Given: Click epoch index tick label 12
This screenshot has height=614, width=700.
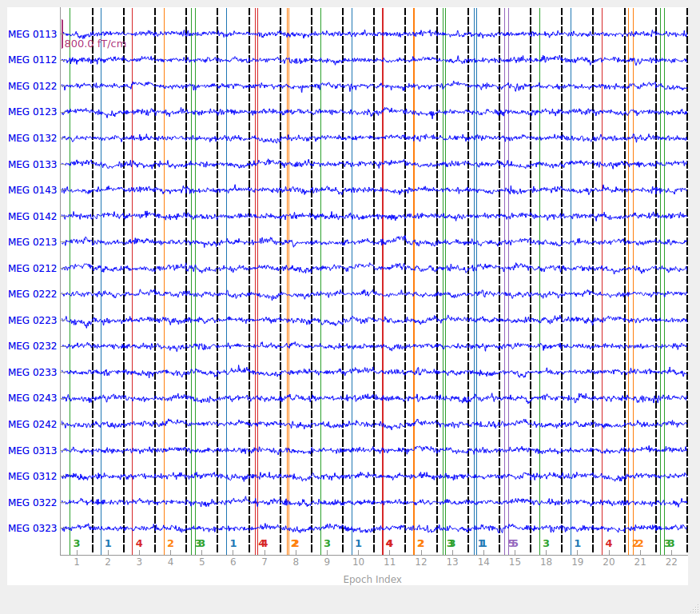Looking at the screenshot, I should coord(421,562).
